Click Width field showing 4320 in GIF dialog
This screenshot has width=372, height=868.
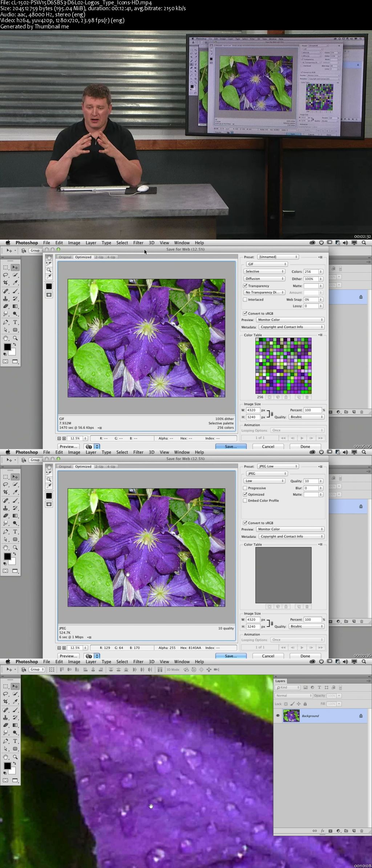[253, 410]
